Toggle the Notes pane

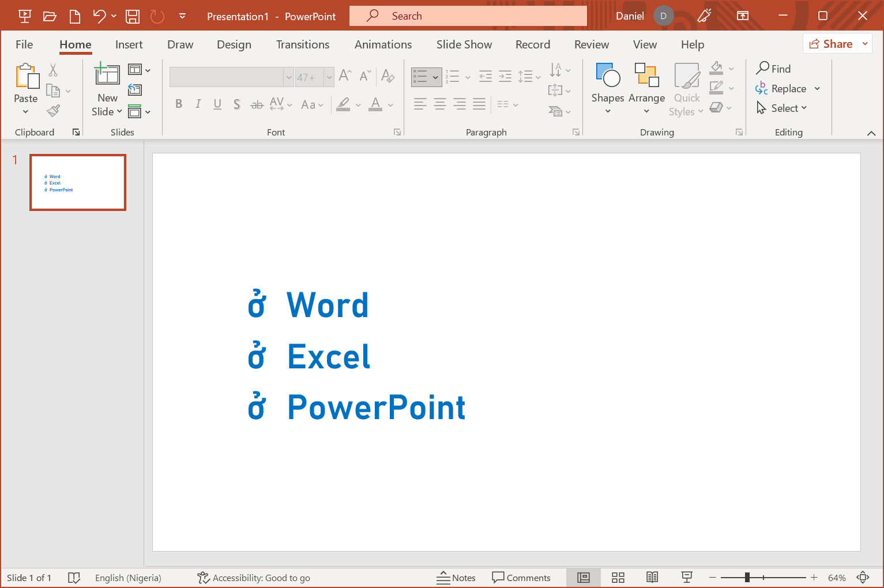tap(456, 578)
